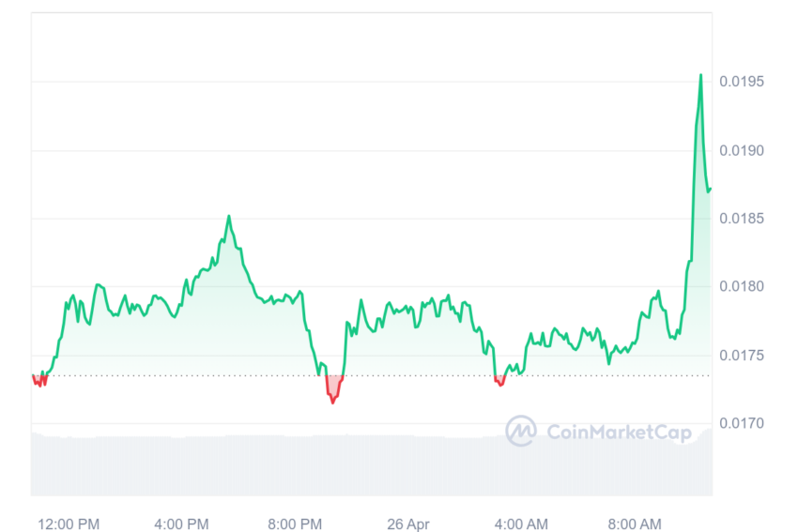Click the CoinMarketCap logo icon

tap(521, 431)
